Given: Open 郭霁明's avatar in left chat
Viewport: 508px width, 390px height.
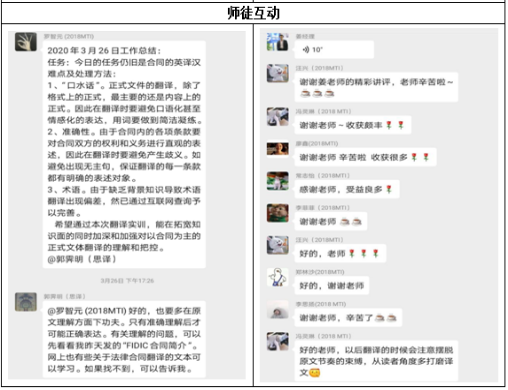Looking at the screenshot, I should coord(26,302).
